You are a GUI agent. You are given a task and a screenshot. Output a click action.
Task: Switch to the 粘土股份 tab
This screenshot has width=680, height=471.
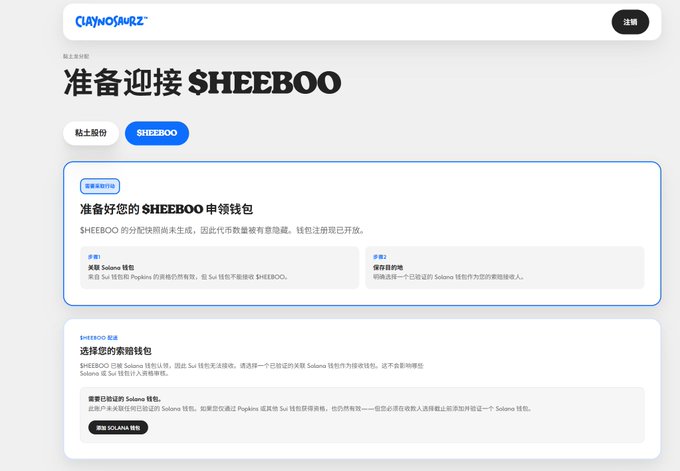pyautogui.click(x=91, y=133)
